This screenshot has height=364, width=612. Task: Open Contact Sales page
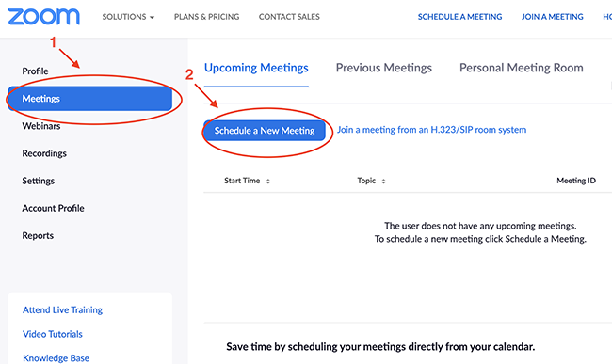click(x=289, y=17)
